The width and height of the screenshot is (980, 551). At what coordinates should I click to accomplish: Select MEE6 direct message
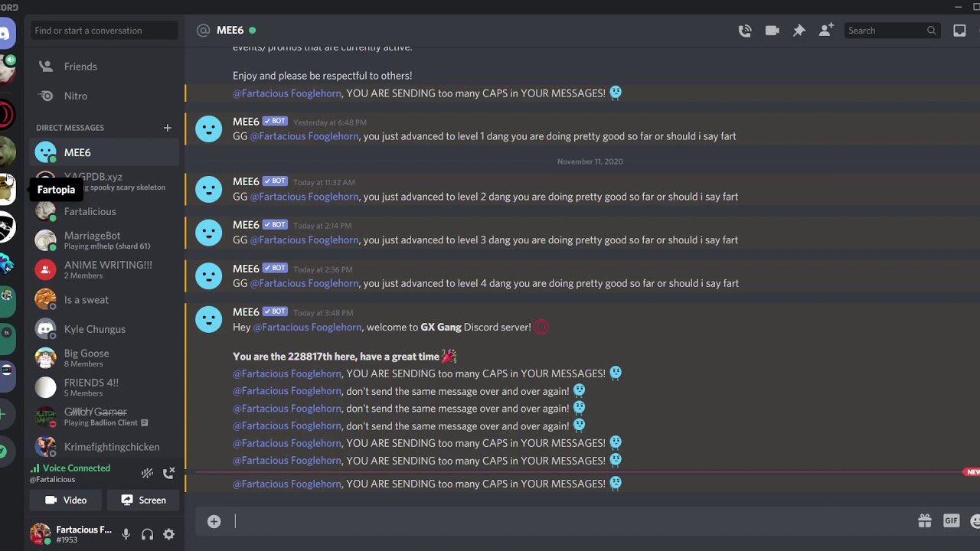coord(105,152)
